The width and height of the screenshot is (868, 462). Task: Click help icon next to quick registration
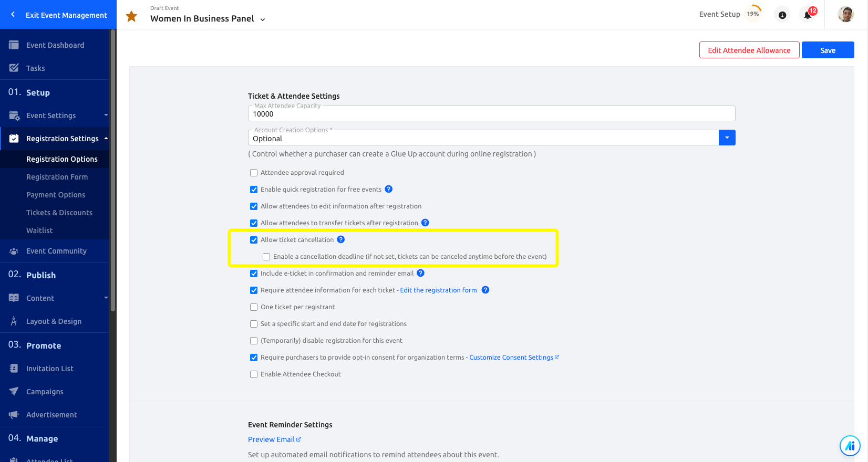389,189
